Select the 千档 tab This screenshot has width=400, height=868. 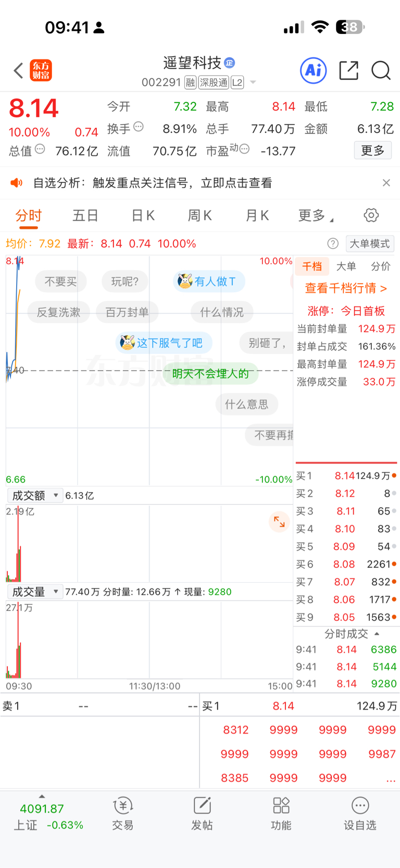pyautogui.click(x=312, y=266)
